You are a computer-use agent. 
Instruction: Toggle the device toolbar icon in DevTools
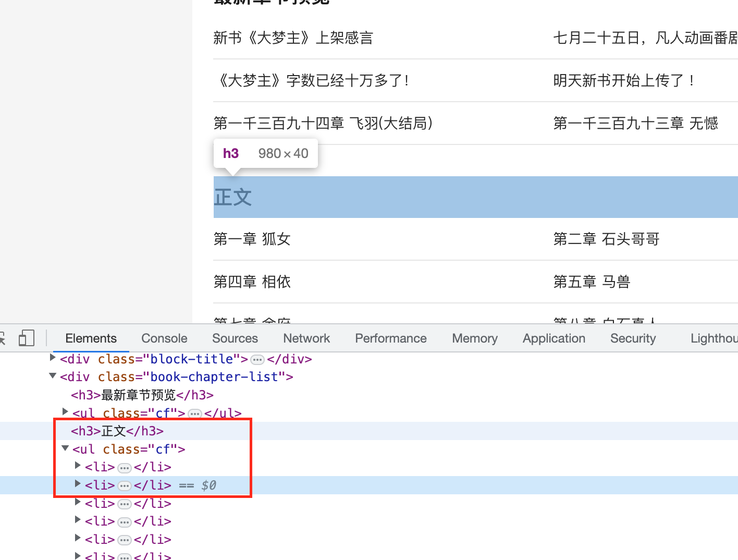[x=26, y=338]
